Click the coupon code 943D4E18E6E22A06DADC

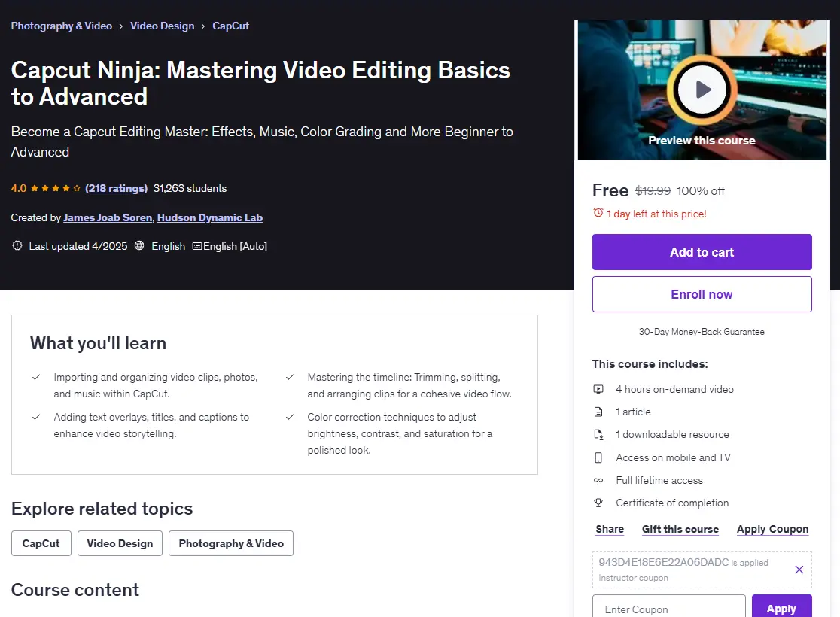point(663,562)
